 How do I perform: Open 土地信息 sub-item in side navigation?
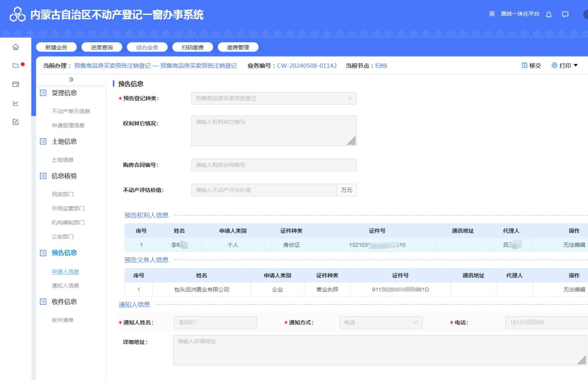tap(63, 160)
